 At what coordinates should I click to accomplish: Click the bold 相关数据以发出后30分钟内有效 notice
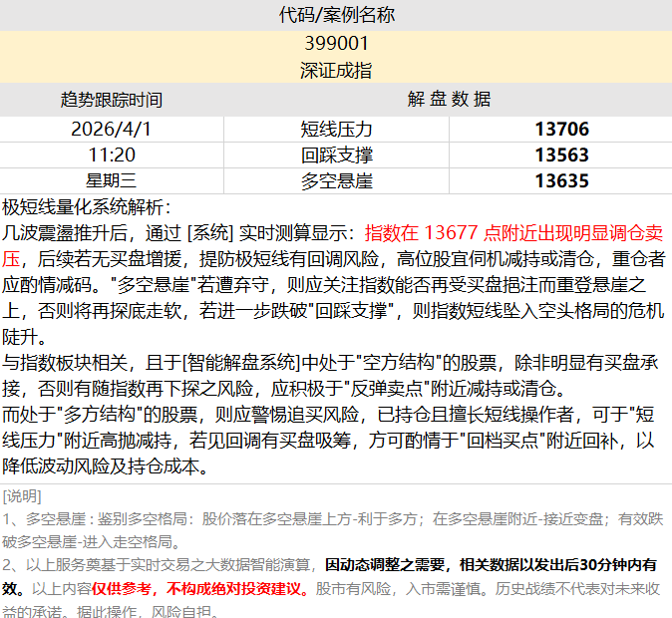[489, 564]
